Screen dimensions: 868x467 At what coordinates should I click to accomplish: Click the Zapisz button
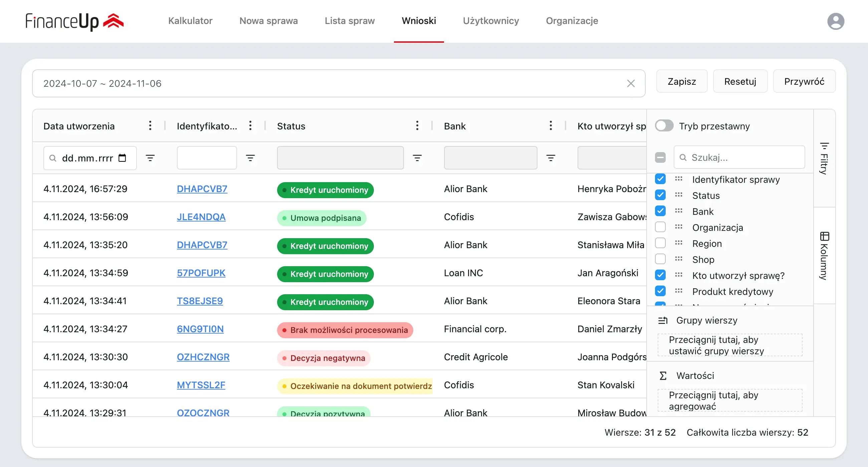[x=682, y=81]
